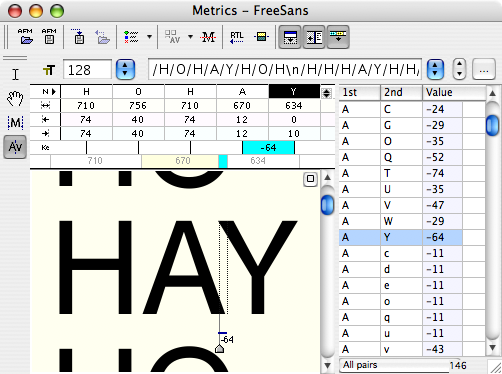Select the Y glyph column header
Image resolution: width=502 pixels, height=374 pixels.
click(294, 91)
